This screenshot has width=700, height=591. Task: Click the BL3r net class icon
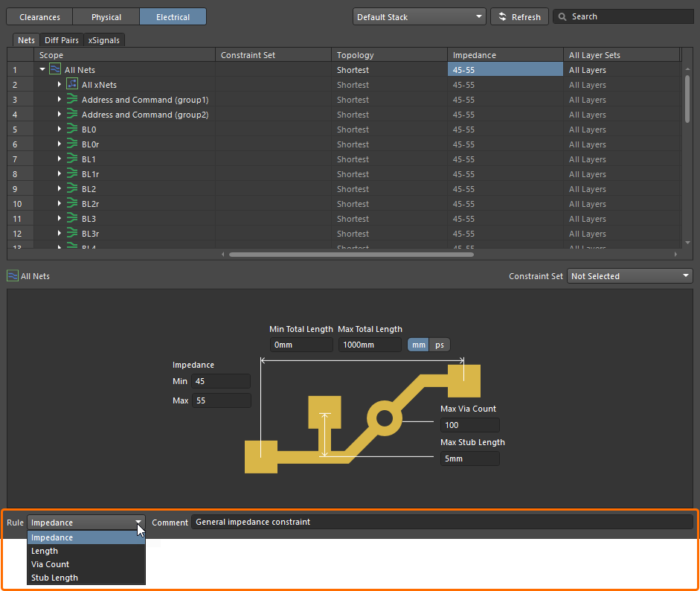click(x=72, y=234)
